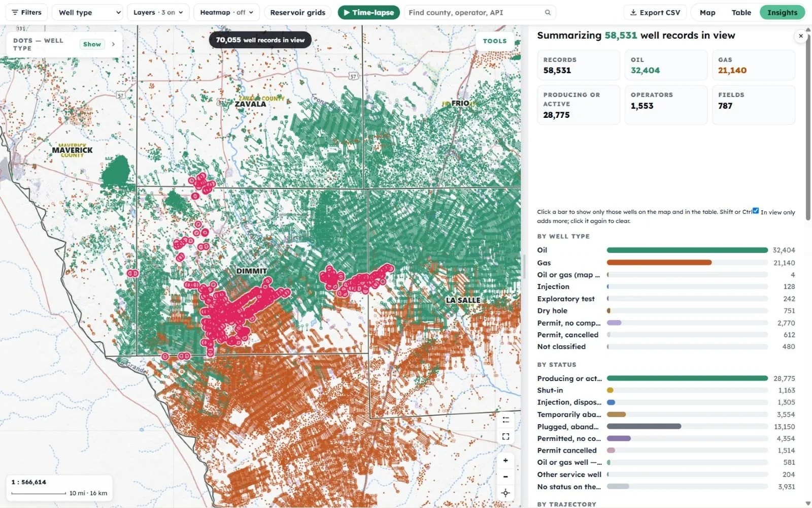Click the Gas 21,140 summary card

point(754,65)
